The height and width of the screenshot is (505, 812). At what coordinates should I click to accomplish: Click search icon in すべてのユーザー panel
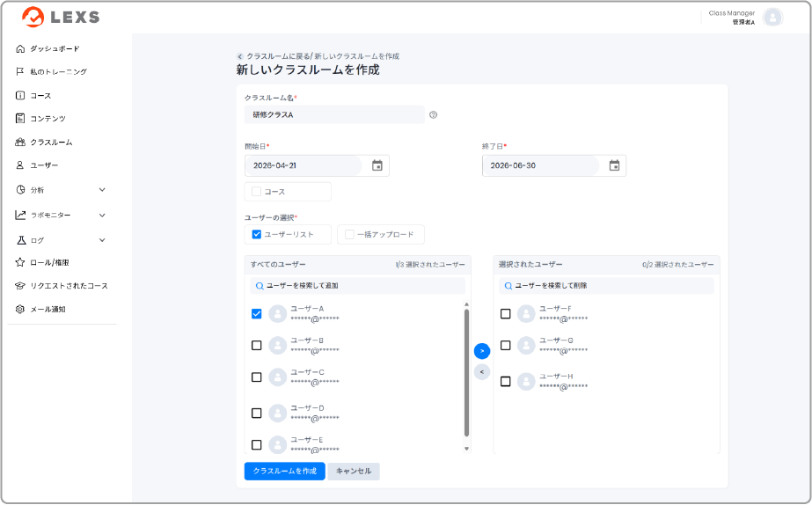click(260, 286)
